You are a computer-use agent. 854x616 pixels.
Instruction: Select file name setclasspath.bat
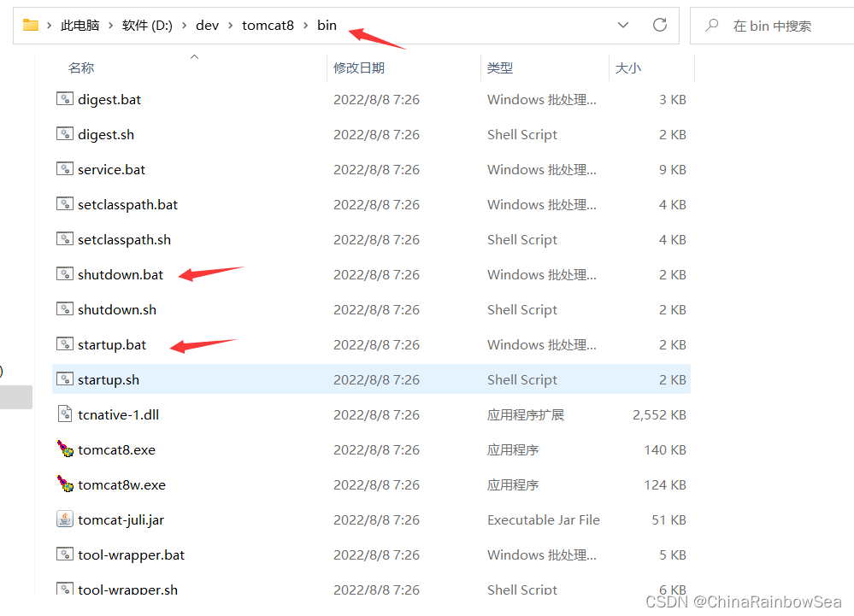127,204
